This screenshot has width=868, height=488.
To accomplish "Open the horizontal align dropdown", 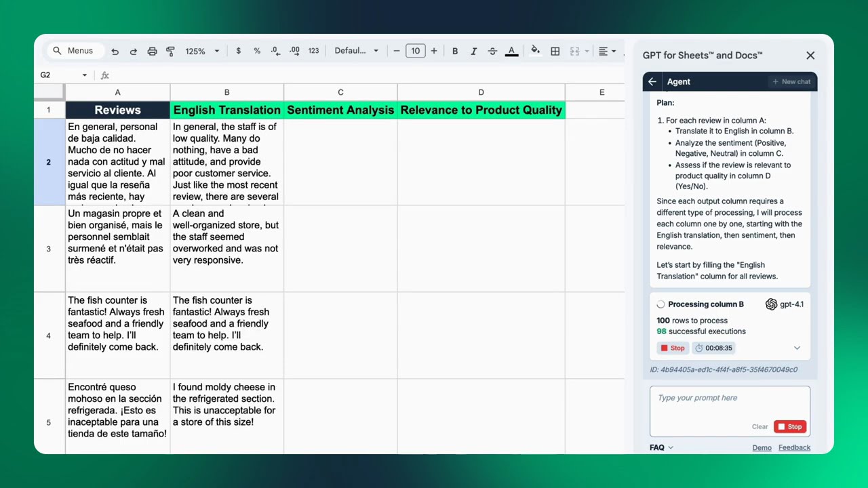I will (x=607, y=51).
